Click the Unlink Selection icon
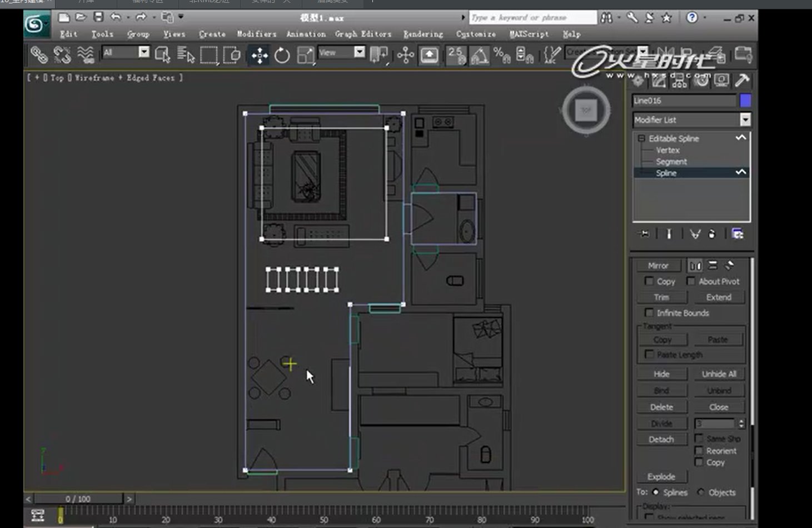The image size is (812, 528). 62,54
